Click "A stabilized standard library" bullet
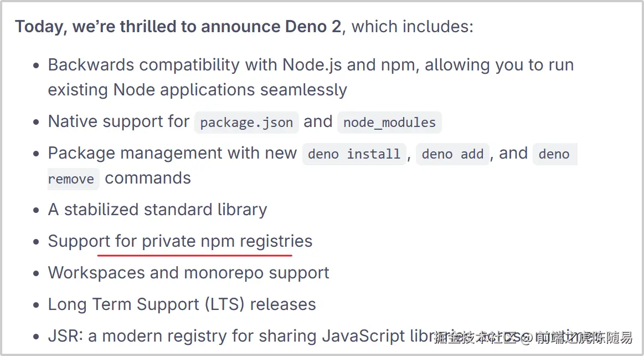This screenshot has height=356, width=644. click(157, 210)
